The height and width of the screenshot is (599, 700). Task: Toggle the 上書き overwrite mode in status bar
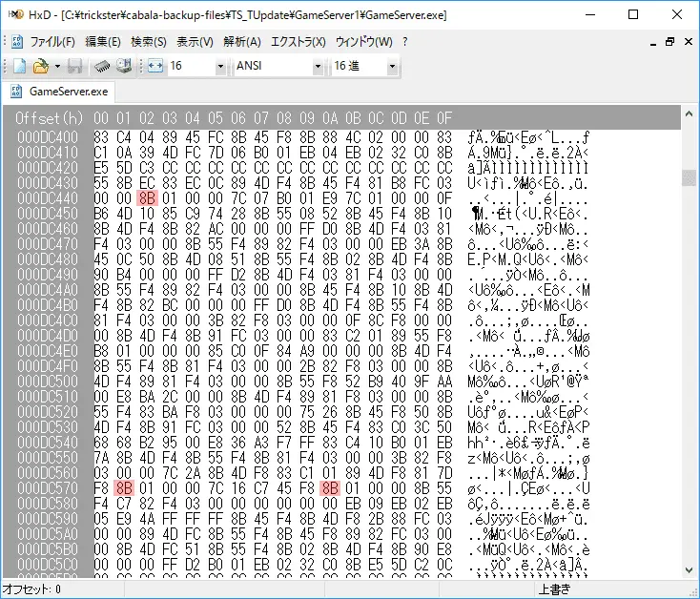coord(554,589)
